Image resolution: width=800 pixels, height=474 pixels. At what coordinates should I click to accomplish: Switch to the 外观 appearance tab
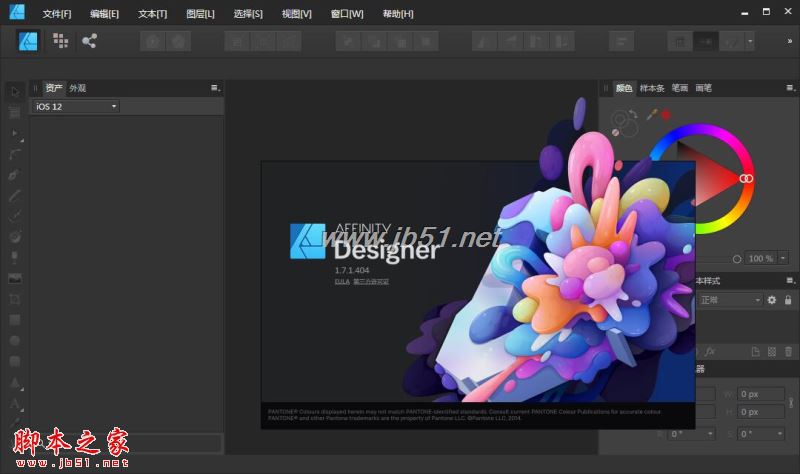point(78,88)
